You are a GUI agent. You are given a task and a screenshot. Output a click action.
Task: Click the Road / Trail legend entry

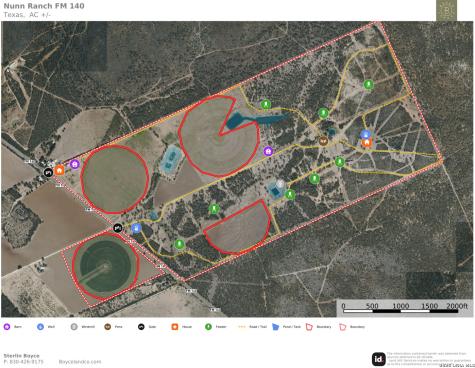tap(252, 327)
